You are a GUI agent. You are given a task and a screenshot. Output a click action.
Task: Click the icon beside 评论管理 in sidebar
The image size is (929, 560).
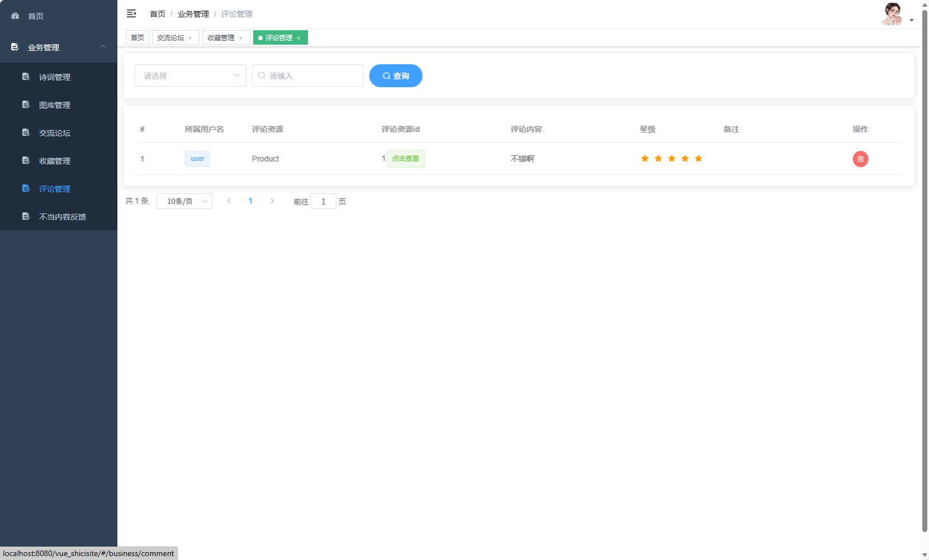(26, 188)
